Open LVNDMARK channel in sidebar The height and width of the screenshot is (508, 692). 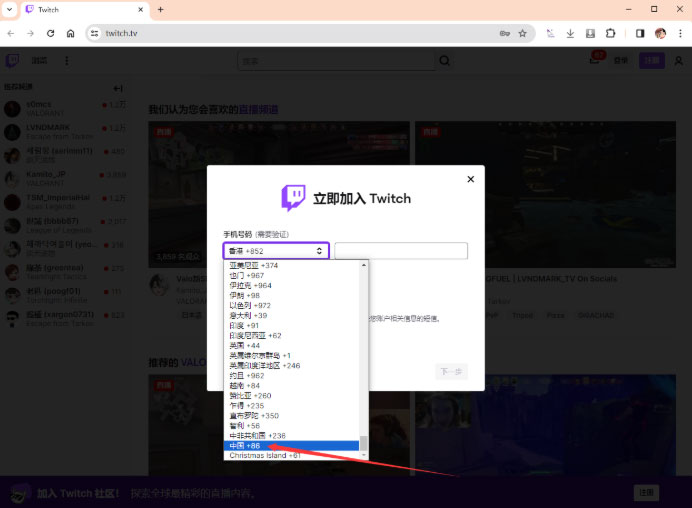click(x=65, y=132)
